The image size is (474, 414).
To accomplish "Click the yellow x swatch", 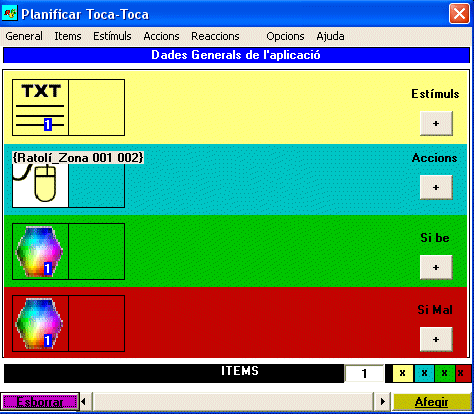I will coord(403,373).
